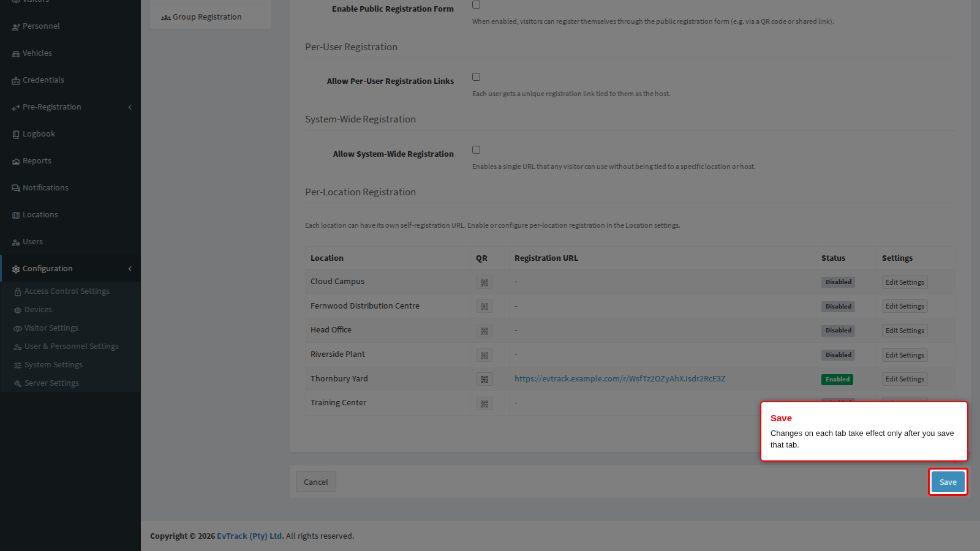Switch to Group Registration tab
Screen dimensions: 980x551
point(211,17)
